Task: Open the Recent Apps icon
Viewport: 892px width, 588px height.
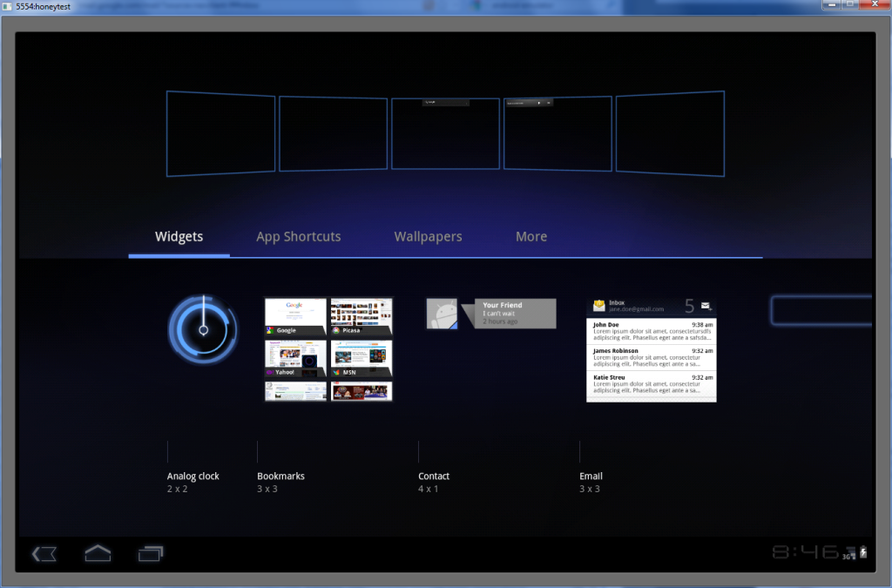Action: (150, 554)
